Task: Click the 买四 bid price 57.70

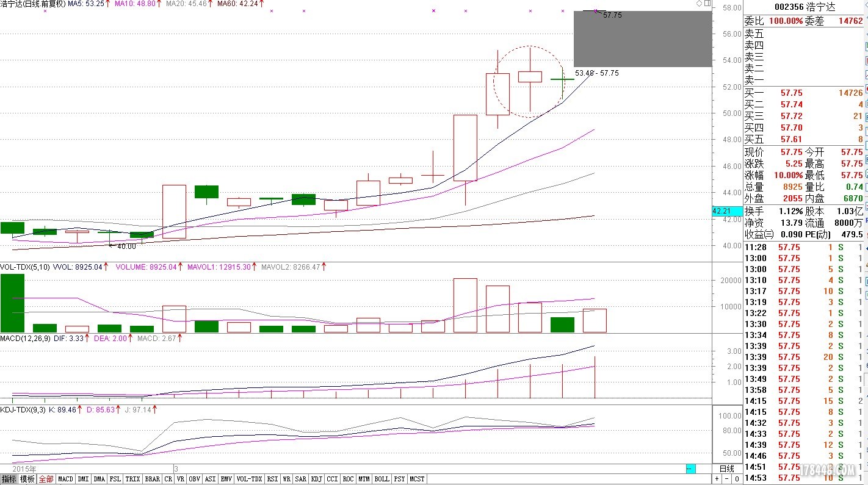Action: point(792,128)
